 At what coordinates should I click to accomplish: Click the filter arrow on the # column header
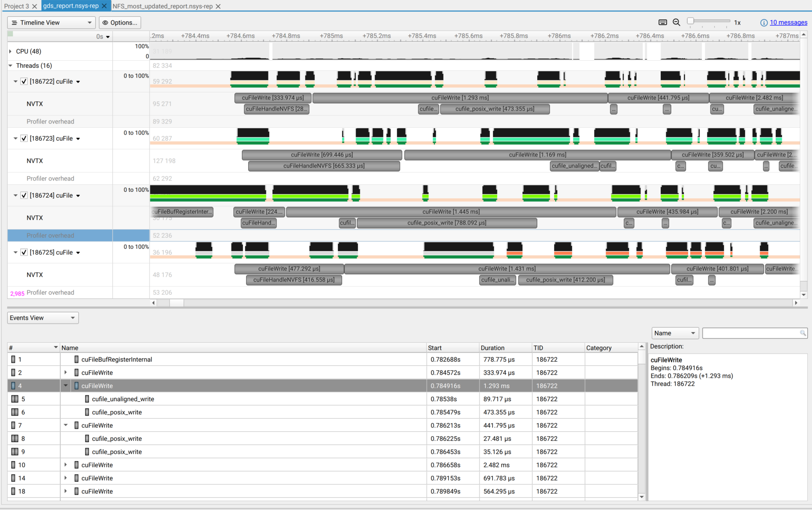pos(55,347)
